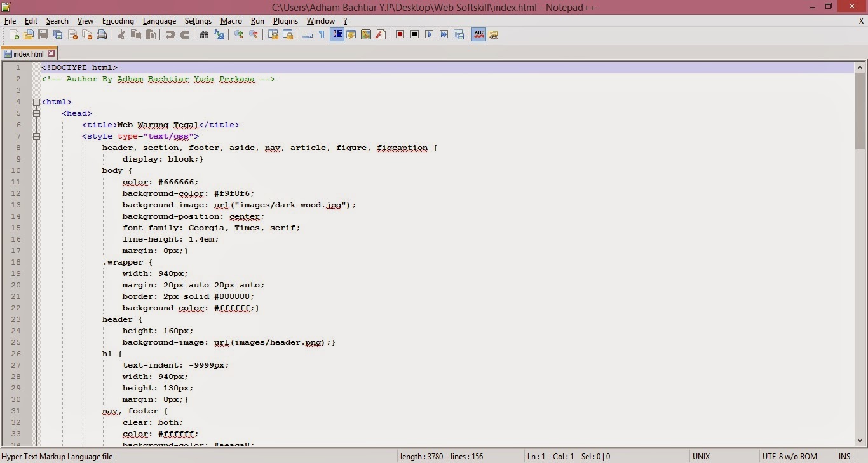Image resolution: width=868 pixels, height=463 pixels.
Task: Open the User Defined Language dialog icon
Action: tap(351, 34)
